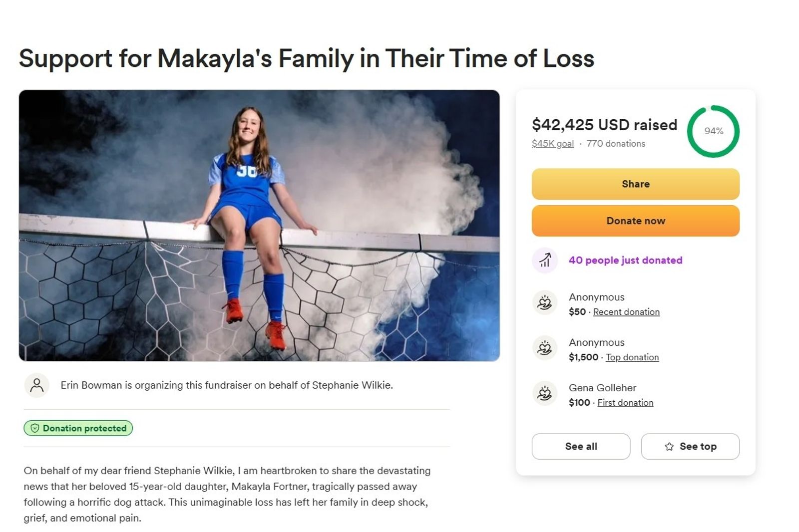Click the donor icon next to Gena Golleher
Screen dimensions: 799x532
coord(545,394)
